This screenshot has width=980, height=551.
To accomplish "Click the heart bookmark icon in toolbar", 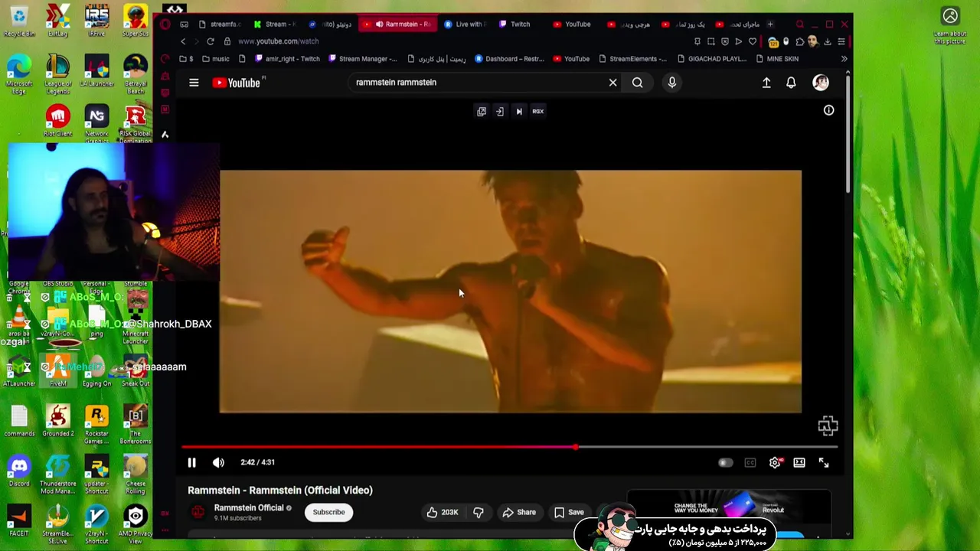I will point(752,41).
